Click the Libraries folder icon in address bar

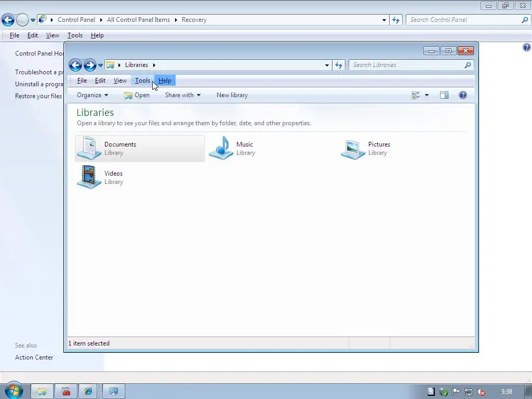[x=110, y=65]
